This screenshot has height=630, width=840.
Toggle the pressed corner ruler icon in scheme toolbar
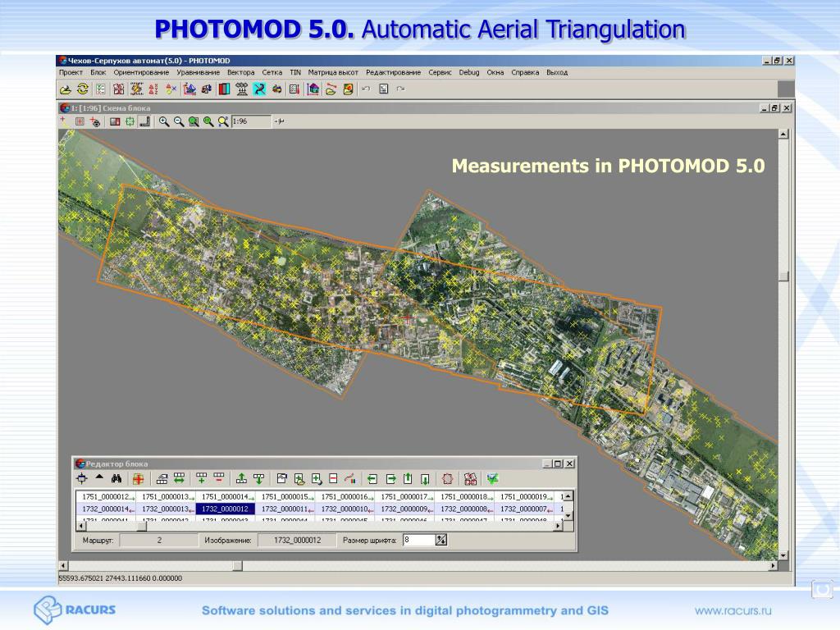point(144,121)
